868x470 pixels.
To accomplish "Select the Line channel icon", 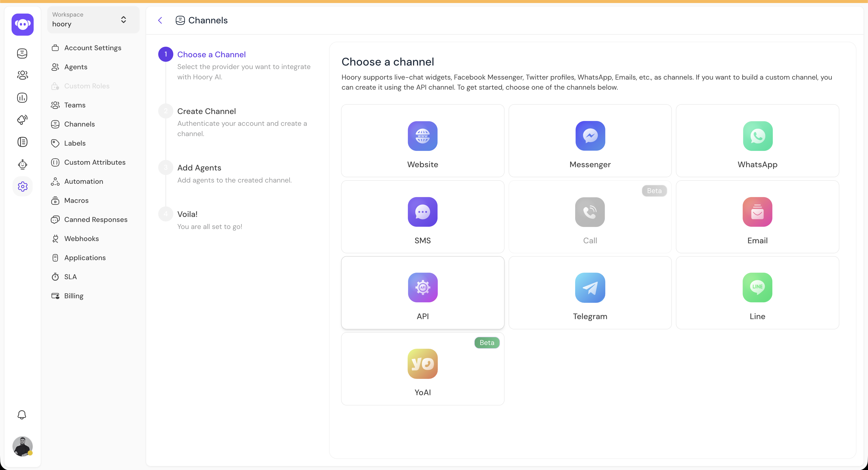I will [757, 287].
